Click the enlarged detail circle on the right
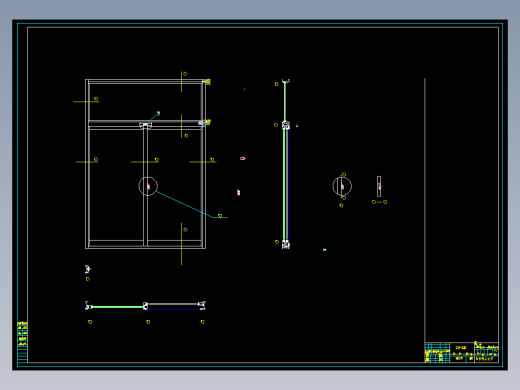520x390 pixels. [x=342, y=186]
